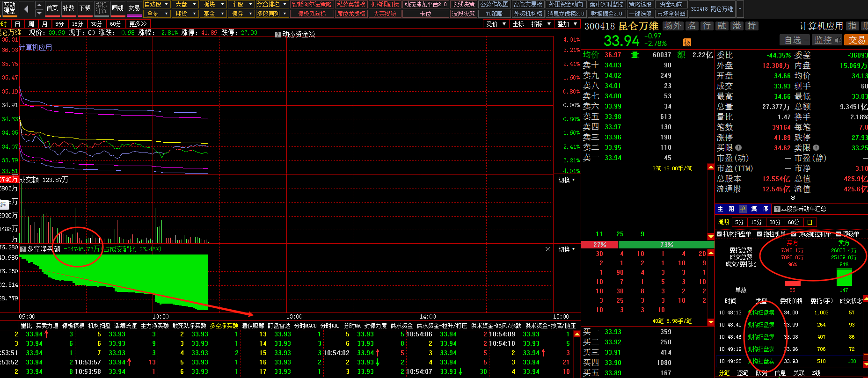Select the 停 tab in order panel
This screenshot has width=868, height=378.
coord(766,209)
